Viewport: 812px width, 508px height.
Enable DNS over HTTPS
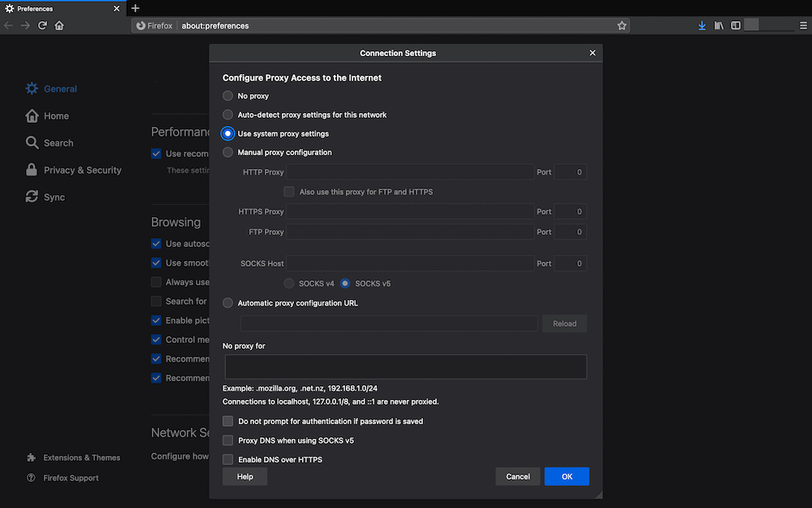[227, 459]
